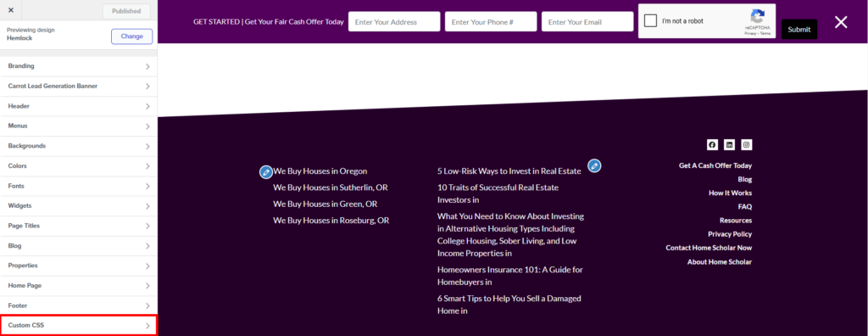Click Contact Home Scholar Now link
868x336 pixels.
coord(709,248)
